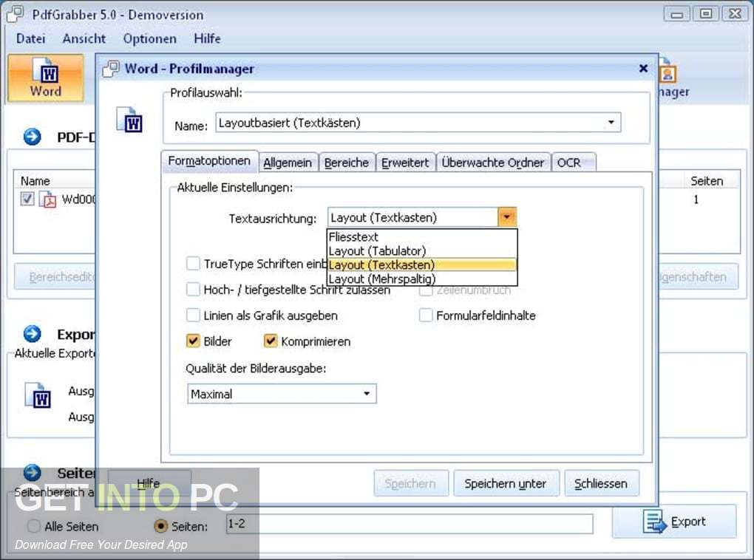Click the profile manager icon behind the dialog
Viewport: 754px width, 560px height.
[x=668, y=71]
